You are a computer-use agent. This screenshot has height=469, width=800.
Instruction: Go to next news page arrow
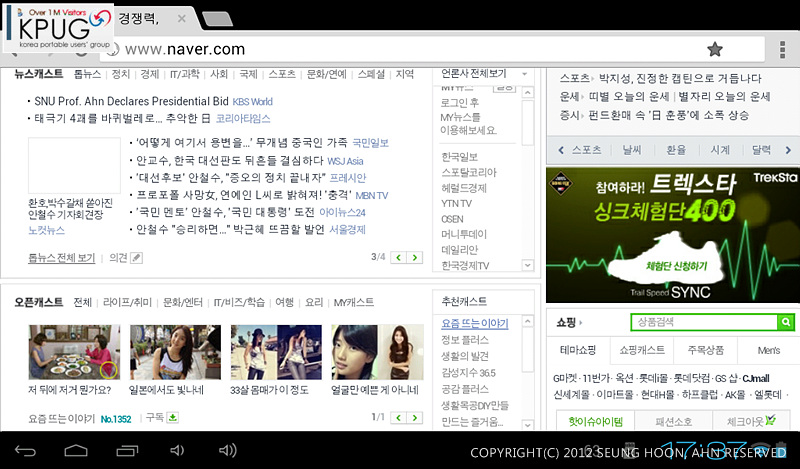(x=415, y=257)
